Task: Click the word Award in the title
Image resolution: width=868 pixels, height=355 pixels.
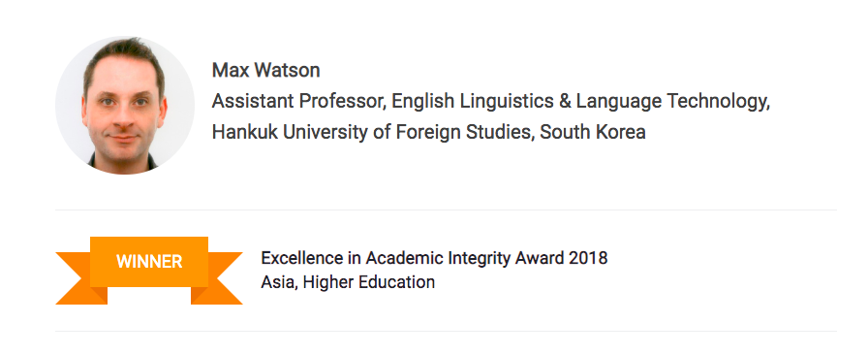Action: [x=540, y=258]
